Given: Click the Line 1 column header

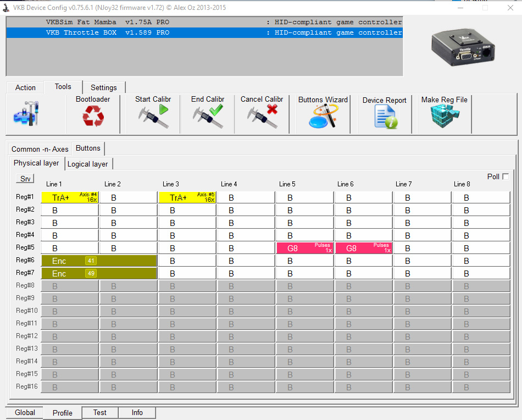Looking at the screenshot, I should 54,184.
